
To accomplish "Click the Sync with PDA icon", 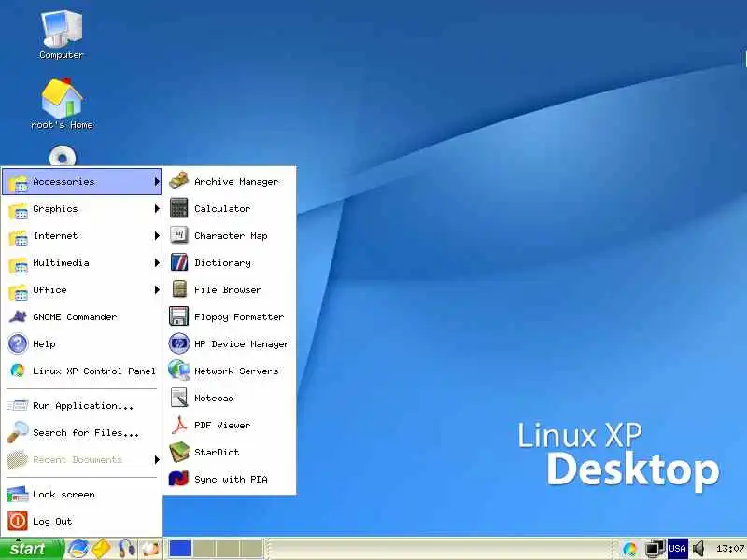I will pyautogui.click(x=179, y=479).
